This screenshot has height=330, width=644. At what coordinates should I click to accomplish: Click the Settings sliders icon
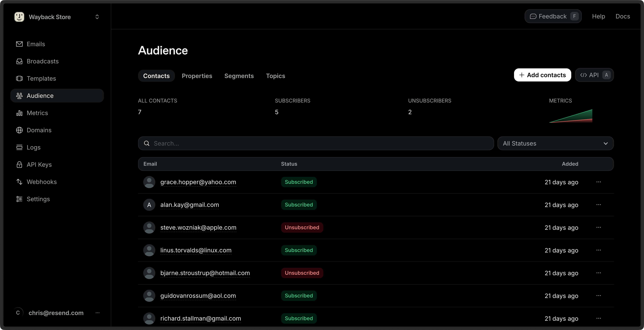pos(19,199)
